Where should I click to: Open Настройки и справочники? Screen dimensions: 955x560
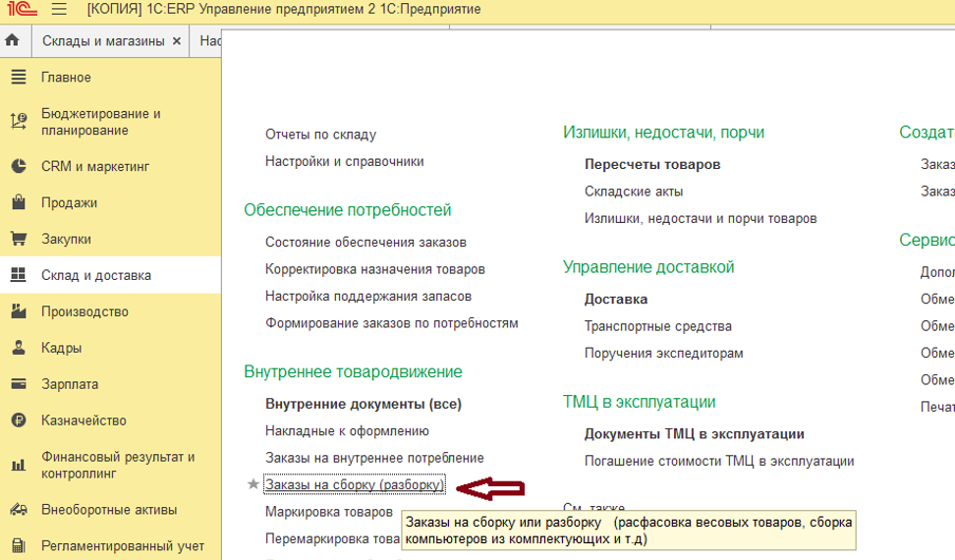click(x=344, y=161)
